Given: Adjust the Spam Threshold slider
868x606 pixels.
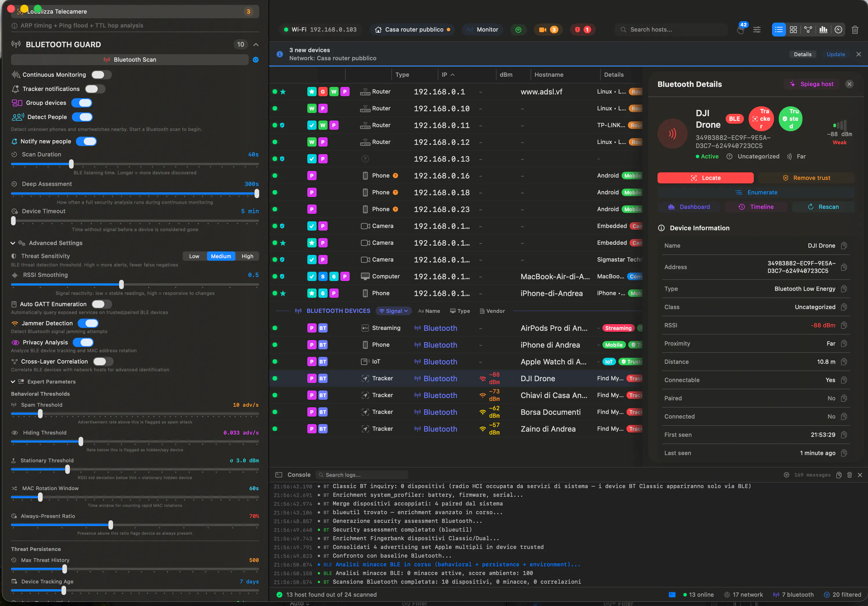Looking at the screenshot, I should tap(40, 414).
